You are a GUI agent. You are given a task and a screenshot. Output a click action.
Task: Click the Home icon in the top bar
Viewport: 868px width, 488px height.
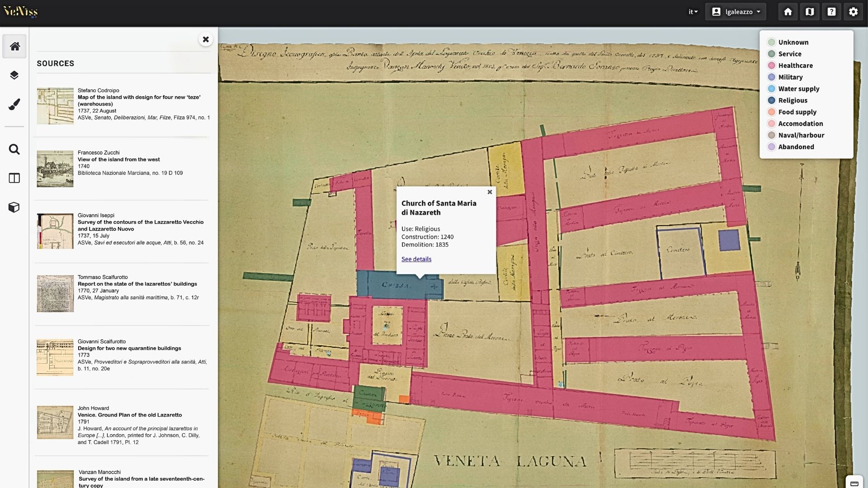point(788,11)
